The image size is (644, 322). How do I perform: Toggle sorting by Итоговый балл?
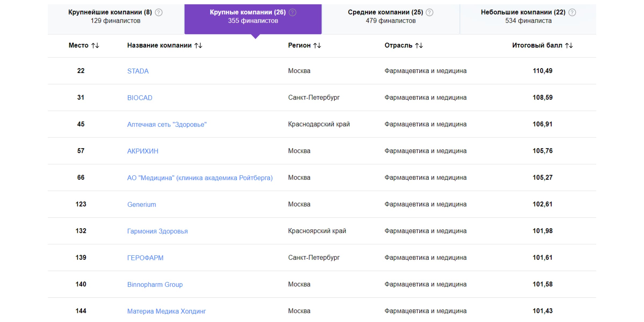(568, 46)
